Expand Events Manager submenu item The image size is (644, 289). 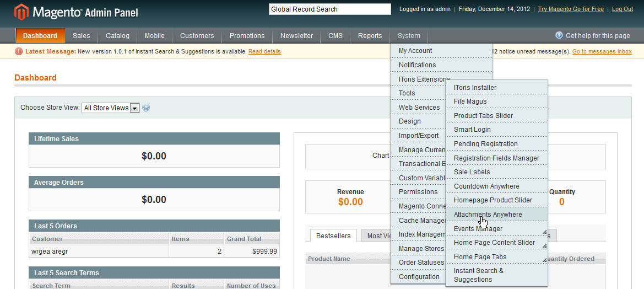[496, 228]
